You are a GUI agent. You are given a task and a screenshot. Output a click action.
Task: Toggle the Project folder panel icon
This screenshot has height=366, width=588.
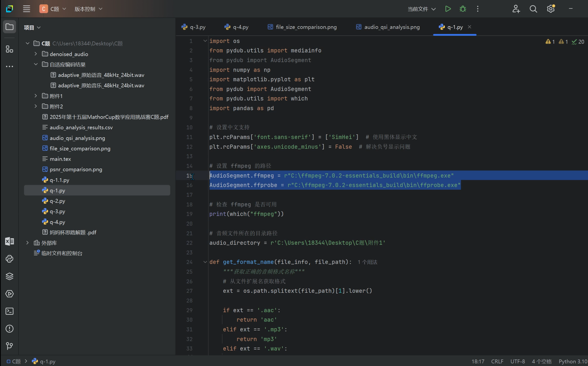click(x=9, y=27)
